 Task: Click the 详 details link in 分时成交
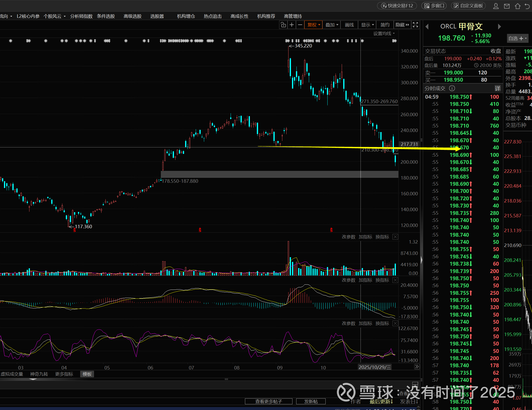click(x=497, y=88)
